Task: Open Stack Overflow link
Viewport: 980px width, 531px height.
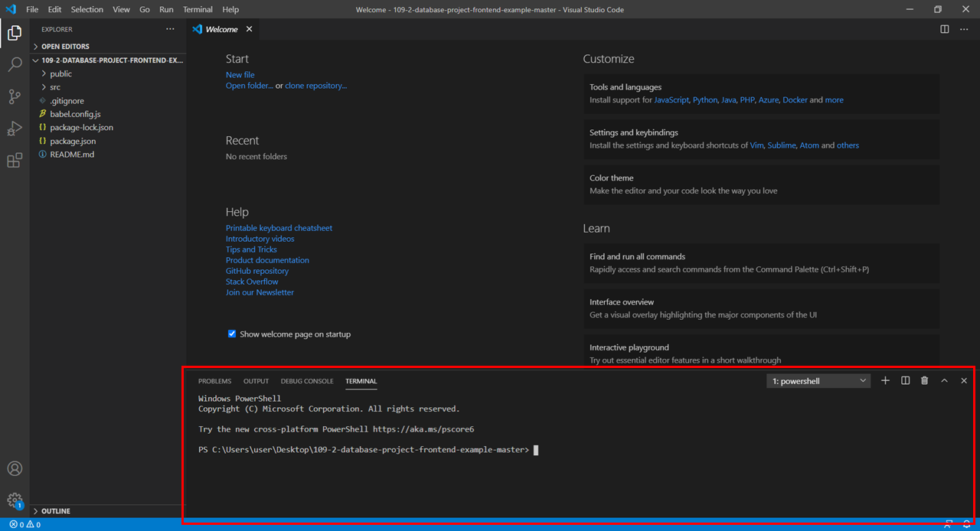Action: click(252, 282)
